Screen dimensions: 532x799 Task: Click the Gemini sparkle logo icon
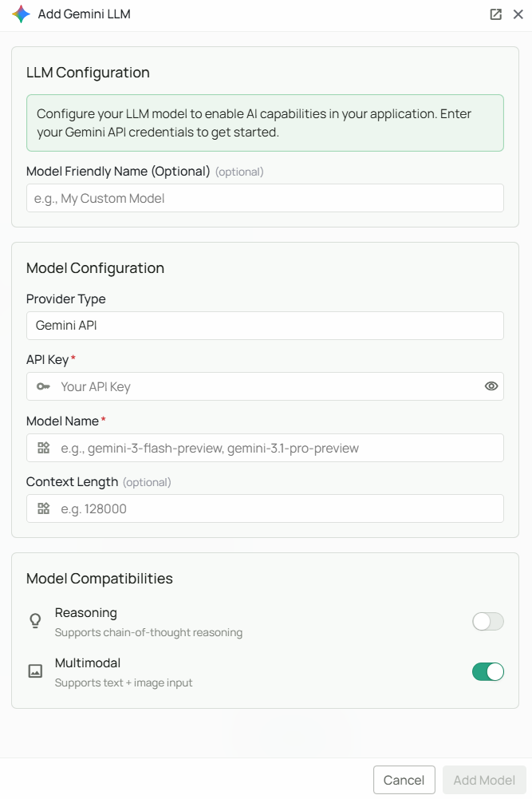[x=22, y=14]
